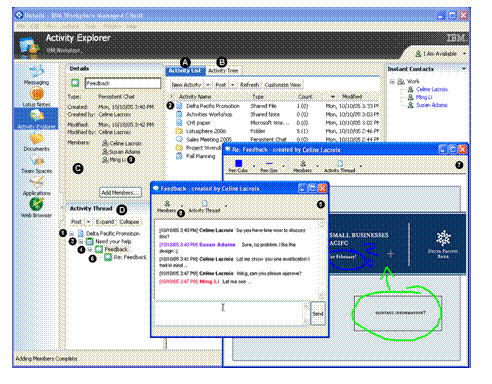Open Pen Color dropdown arrow
Image resolution: width=492 pixels, height=384 pixels.
pos(254,166)
